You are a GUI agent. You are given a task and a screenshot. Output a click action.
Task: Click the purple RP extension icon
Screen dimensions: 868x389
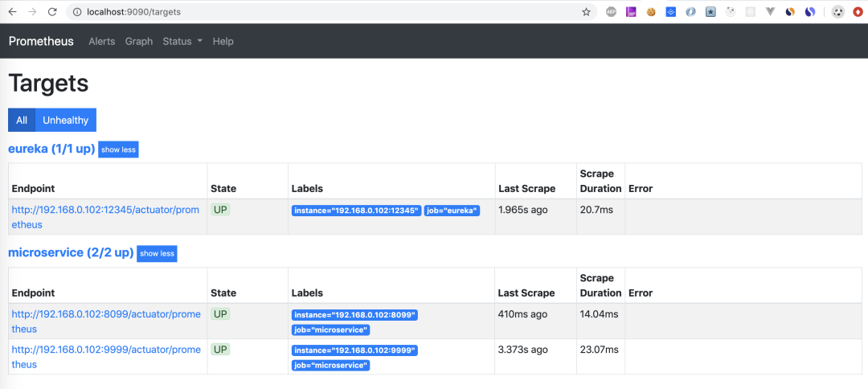click(631, 12)
